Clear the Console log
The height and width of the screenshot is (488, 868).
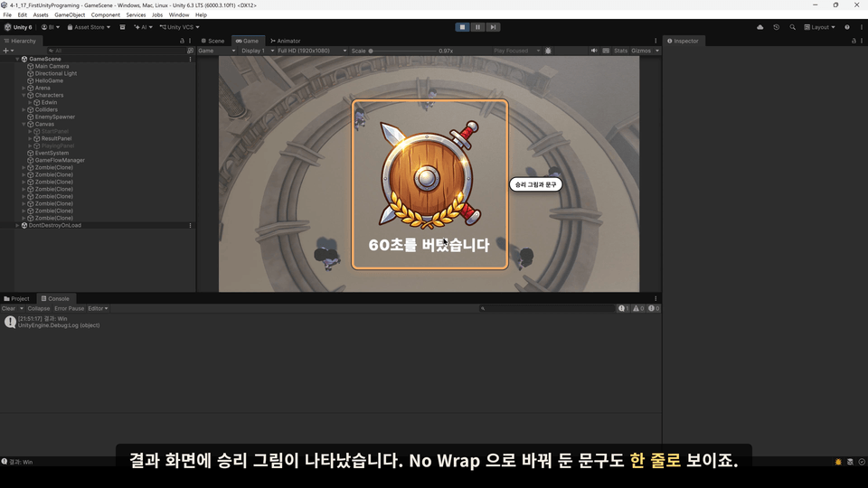8,309
